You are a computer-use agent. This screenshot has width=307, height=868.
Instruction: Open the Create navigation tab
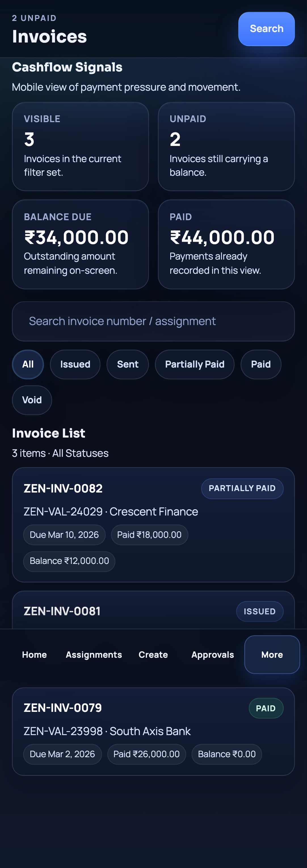point(153,654)
